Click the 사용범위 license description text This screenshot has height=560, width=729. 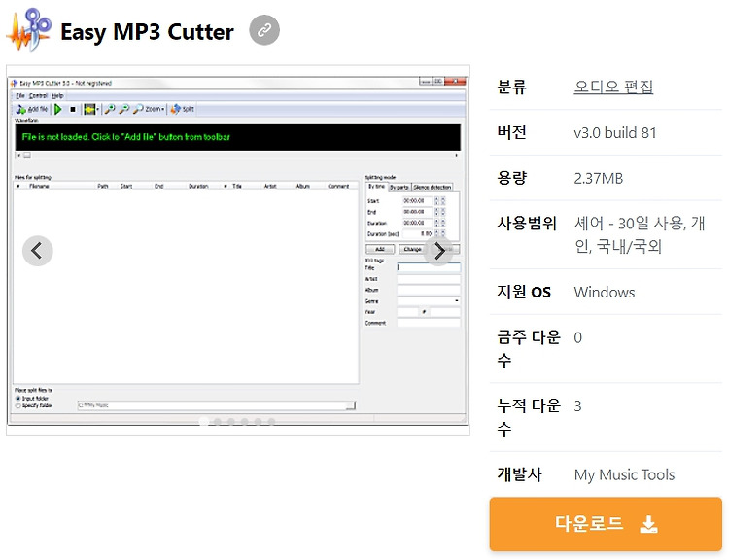640,234
